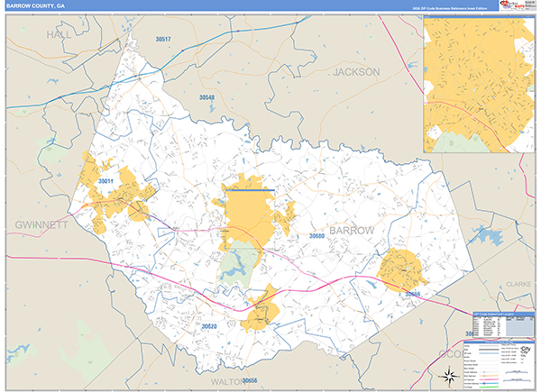Viewport: 541px width, 392px height.
Task: Click the ZIP Code Index/Grid Locator table
Action: 503,324
